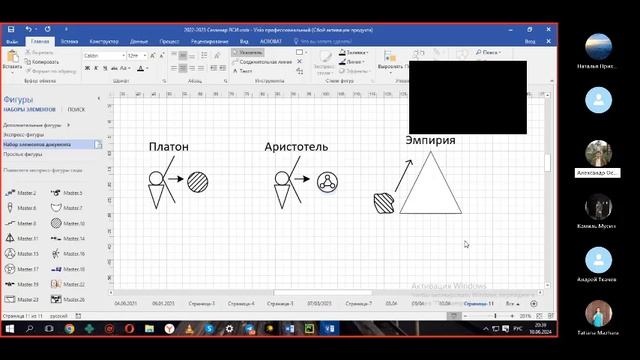
Task: Select the Master.26 shape
Action: (68, 299)
